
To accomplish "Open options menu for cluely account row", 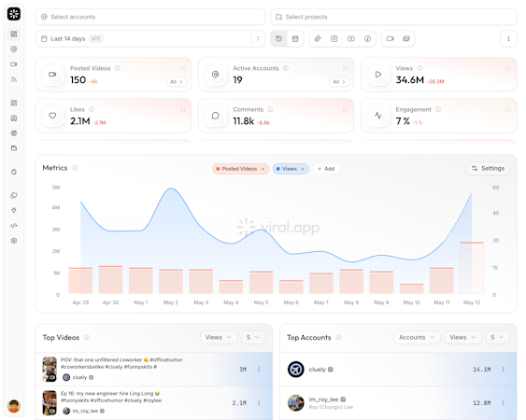I will point(503,370).
